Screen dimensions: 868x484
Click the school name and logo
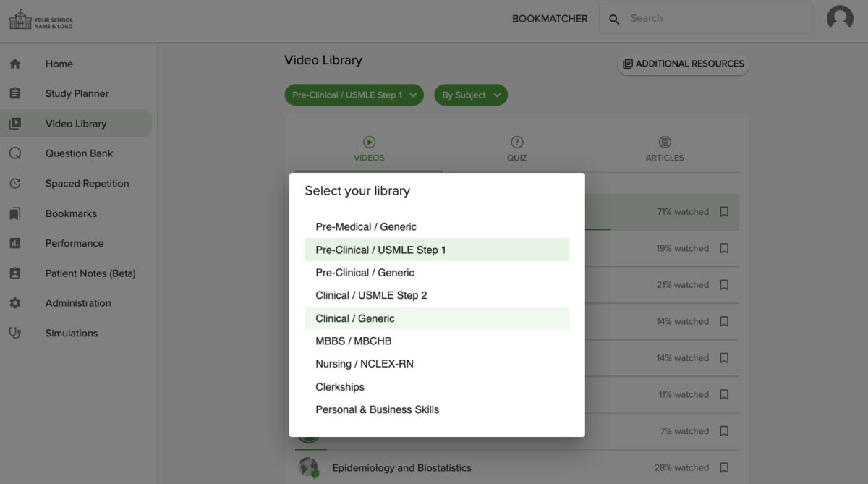point(41,20)
